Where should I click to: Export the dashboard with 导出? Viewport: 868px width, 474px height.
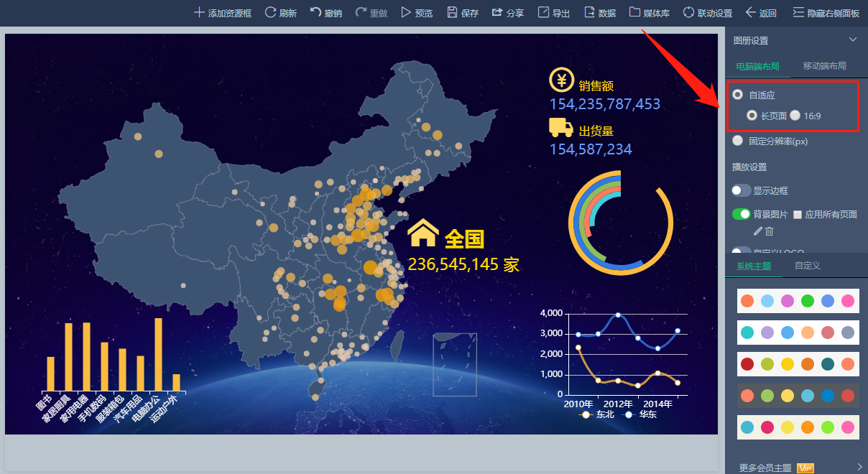pos(553,13)
